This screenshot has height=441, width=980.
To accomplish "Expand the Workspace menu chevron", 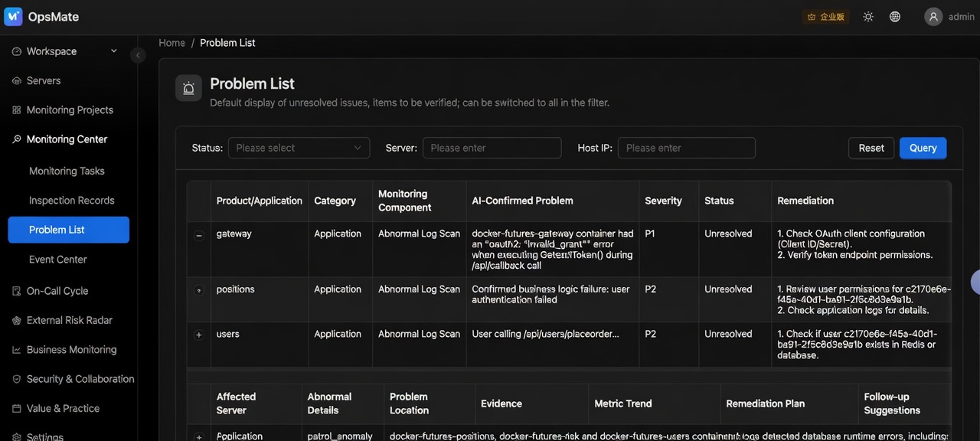I will tap(114, 51).
